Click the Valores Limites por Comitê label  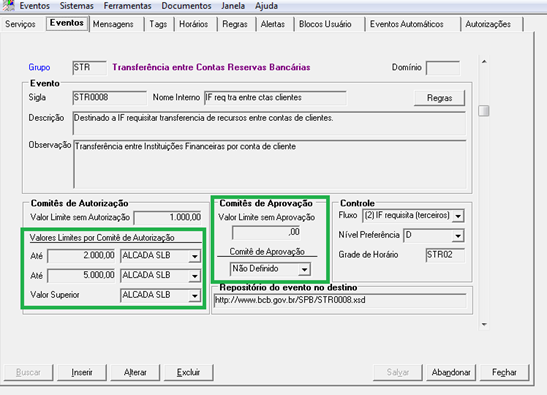click(102, 238)
